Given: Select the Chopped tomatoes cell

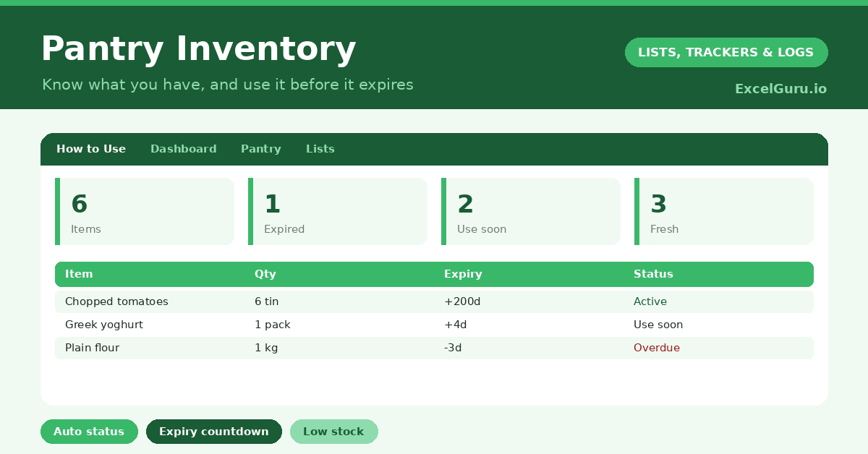Looking at the screenshot, I should click(116, 301).
